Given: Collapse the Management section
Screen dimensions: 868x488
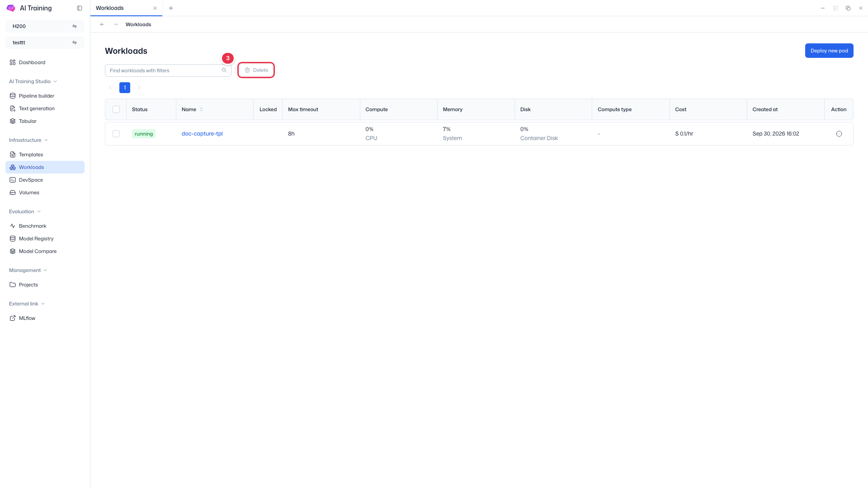Looking at the screenshot, I should click(x=28, y=270).
